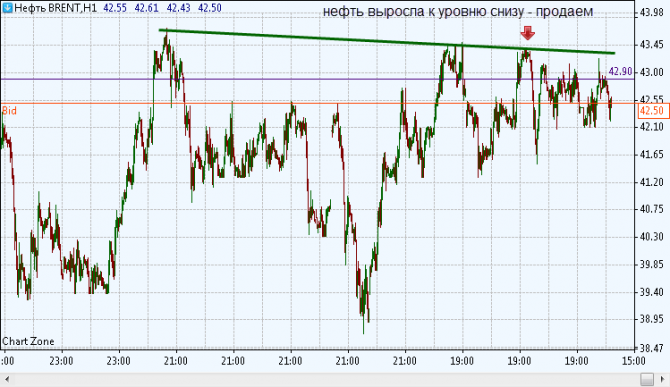670x387 pixels.
Task: Click the Bid label on the left
Action: coord(9,111)
